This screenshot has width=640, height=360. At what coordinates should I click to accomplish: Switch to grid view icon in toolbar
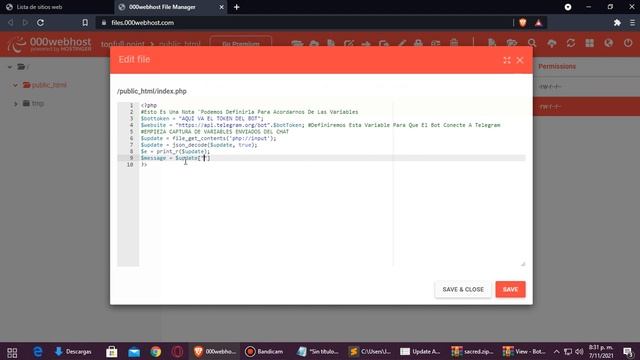pos(589,43)
